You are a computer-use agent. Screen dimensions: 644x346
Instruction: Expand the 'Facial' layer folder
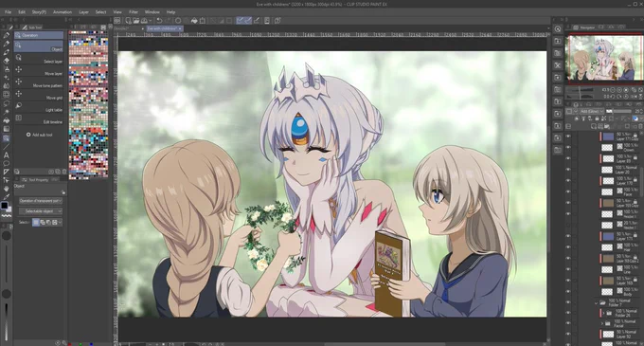(601, 323)
